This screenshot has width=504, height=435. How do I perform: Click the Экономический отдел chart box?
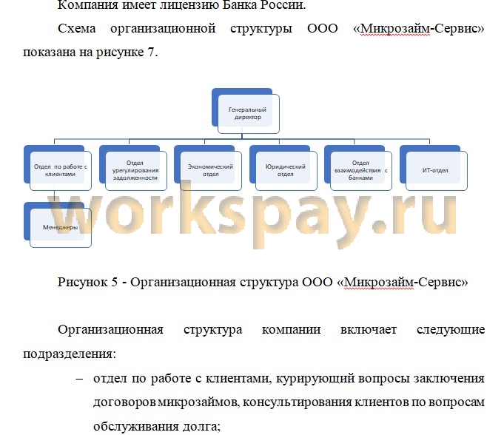(210, 170)
